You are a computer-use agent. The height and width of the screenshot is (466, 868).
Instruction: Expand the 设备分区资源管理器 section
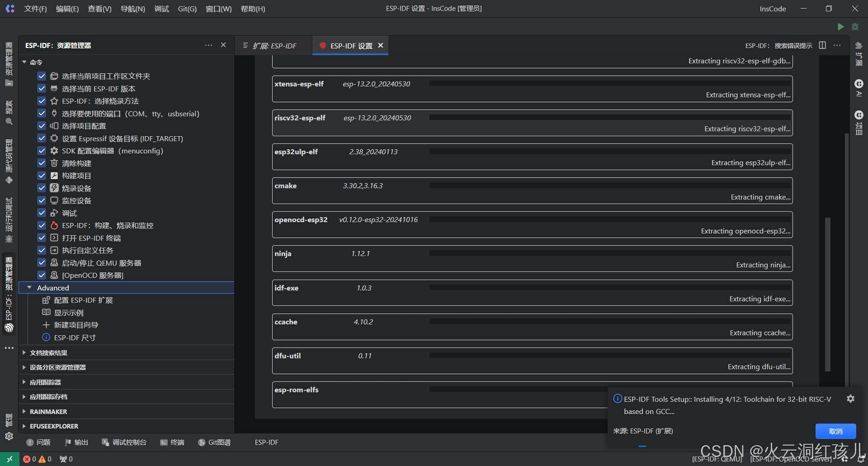coord(126,367)
